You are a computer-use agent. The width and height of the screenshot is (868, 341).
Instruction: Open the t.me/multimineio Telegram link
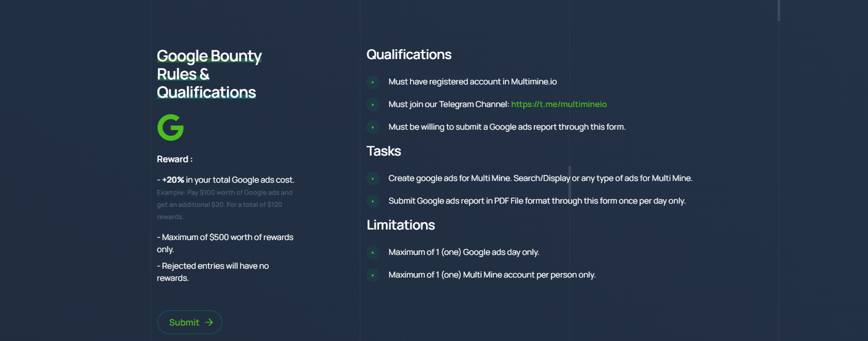(558, 104)
